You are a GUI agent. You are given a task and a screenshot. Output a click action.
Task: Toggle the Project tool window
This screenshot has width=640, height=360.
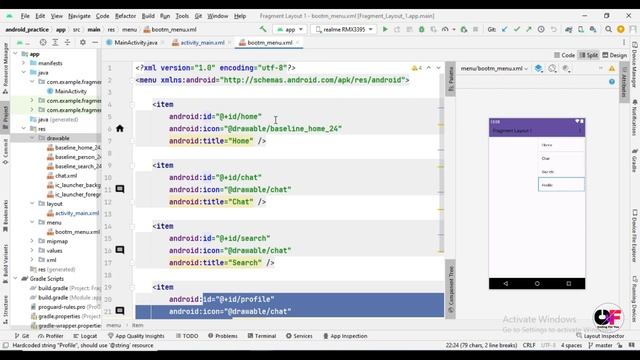tap(5, 118)
